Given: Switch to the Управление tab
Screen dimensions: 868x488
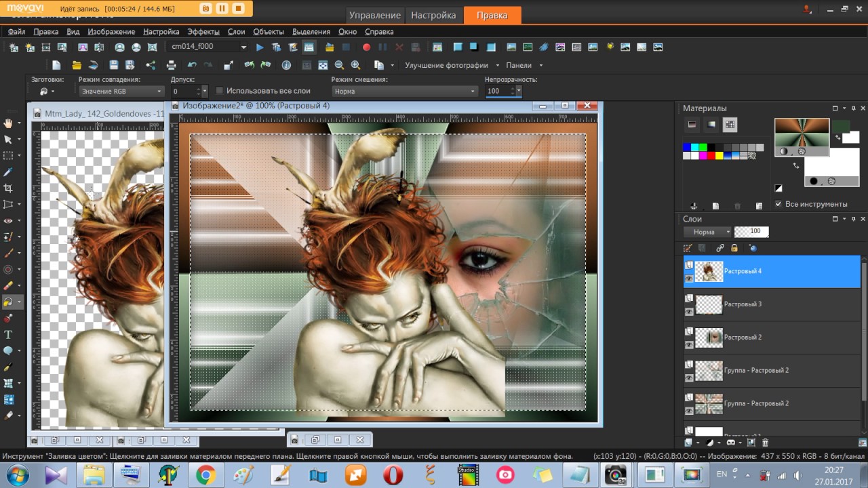Looking at the screenshot, I should click(x=375, y=15).
